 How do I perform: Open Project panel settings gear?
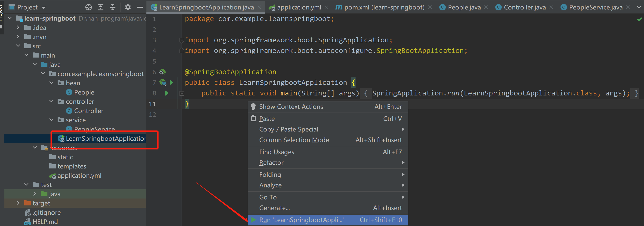coord(128,7)
